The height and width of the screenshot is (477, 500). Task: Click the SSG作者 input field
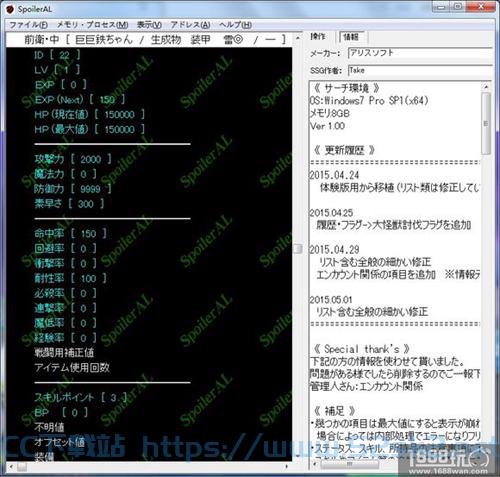click(420, 70)
